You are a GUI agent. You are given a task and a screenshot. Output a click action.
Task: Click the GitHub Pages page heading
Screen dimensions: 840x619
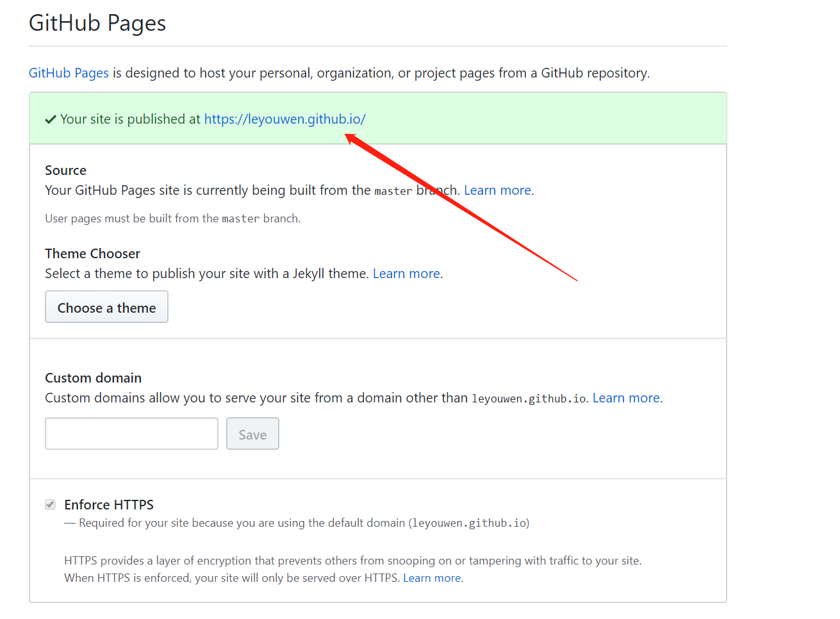click(97, 23)
